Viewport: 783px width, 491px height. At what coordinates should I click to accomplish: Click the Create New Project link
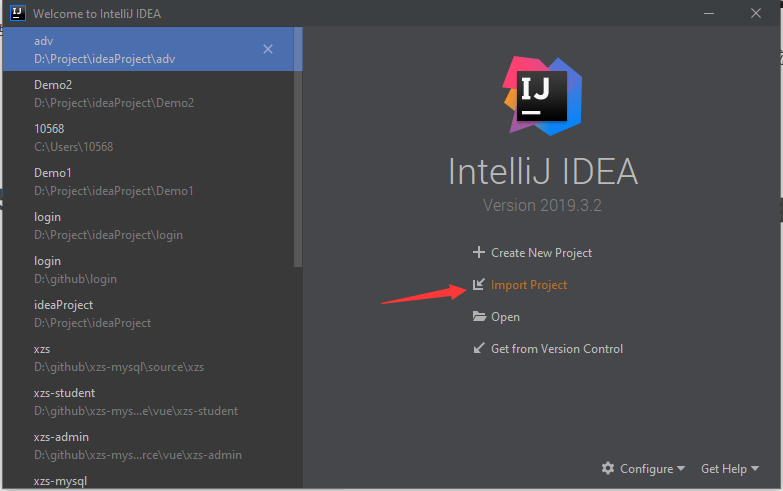pos(541,253)
